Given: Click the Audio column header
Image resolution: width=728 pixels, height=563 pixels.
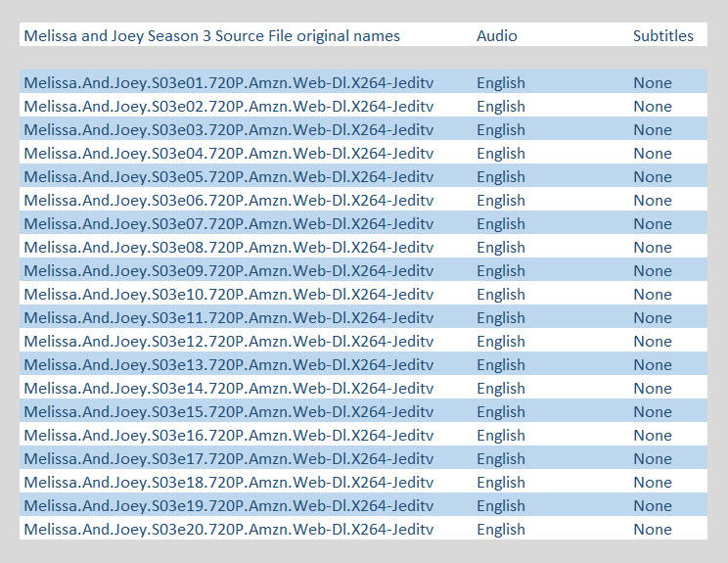Looking at the screenshot, I should (497, 36).
